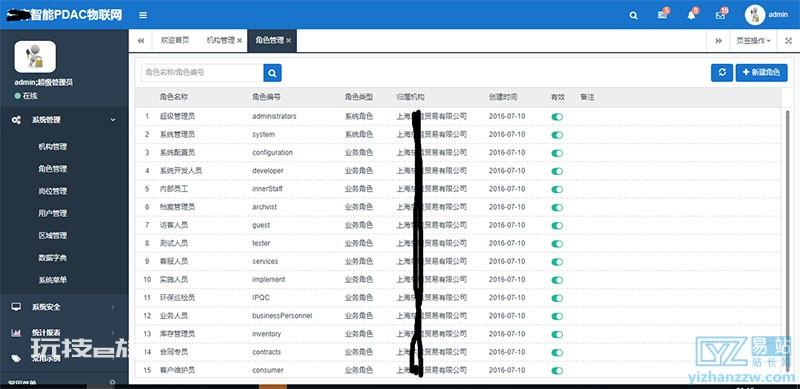800x389 pixels.
Task: Open the 页签操作 dropdown
Action: pos(753,41)
